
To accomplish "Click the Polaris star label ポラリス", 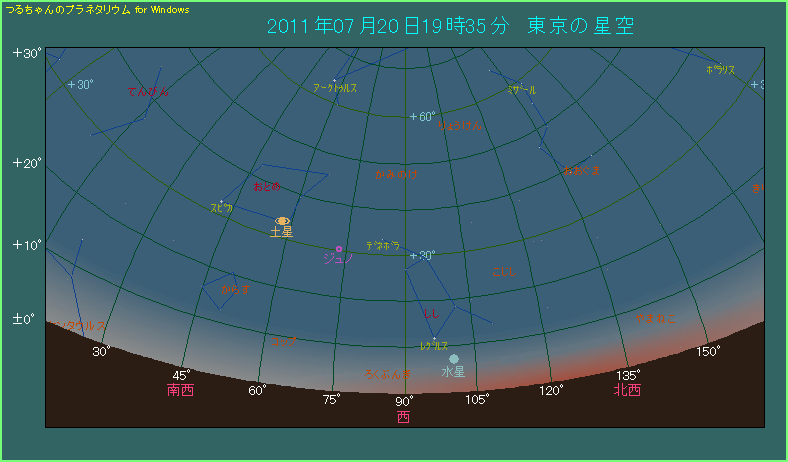I will tap(720, 70).
